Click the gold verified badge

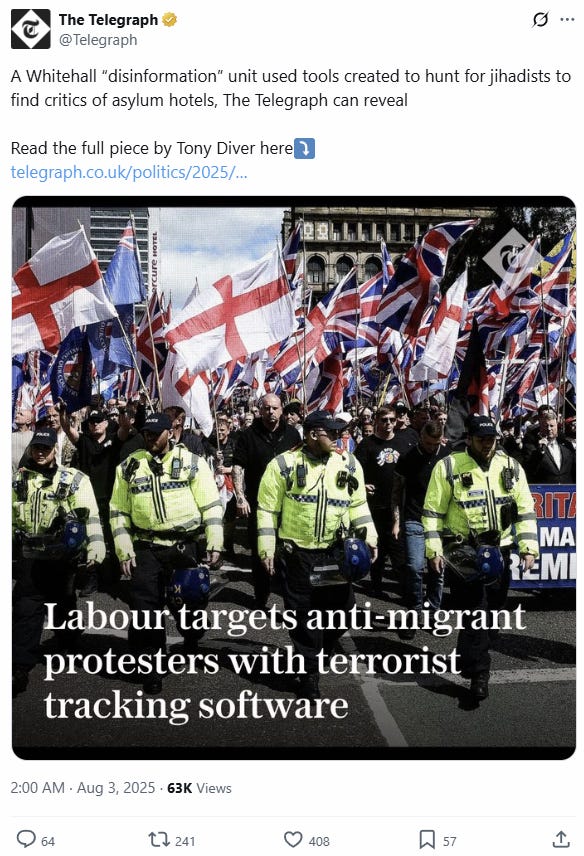click(170, 20)
